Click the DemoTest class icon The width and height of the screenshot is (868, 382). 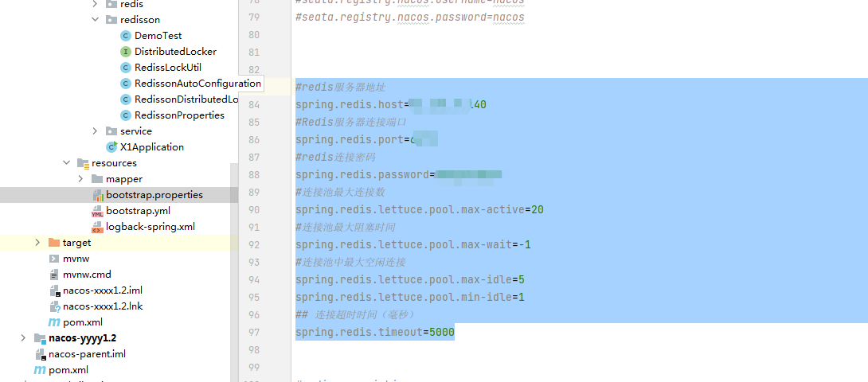126,36
